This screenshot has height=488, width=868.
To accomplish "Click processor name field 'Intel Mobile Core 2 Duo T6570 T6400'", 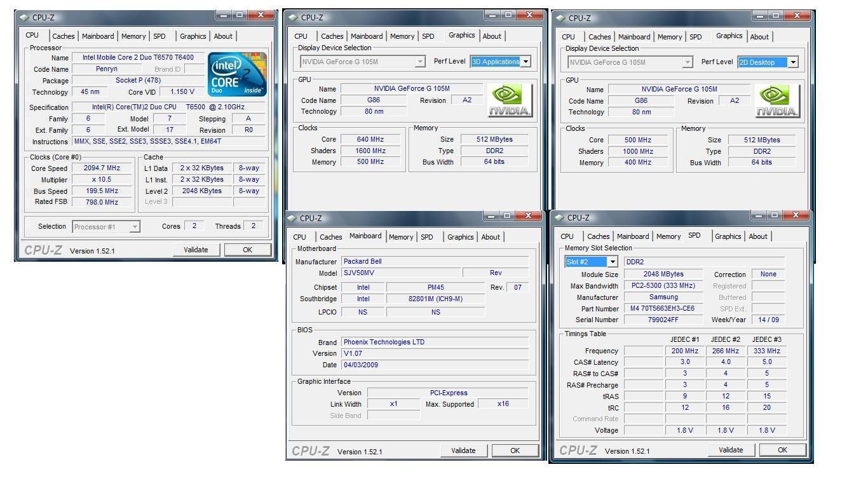I will pos(138,57).
